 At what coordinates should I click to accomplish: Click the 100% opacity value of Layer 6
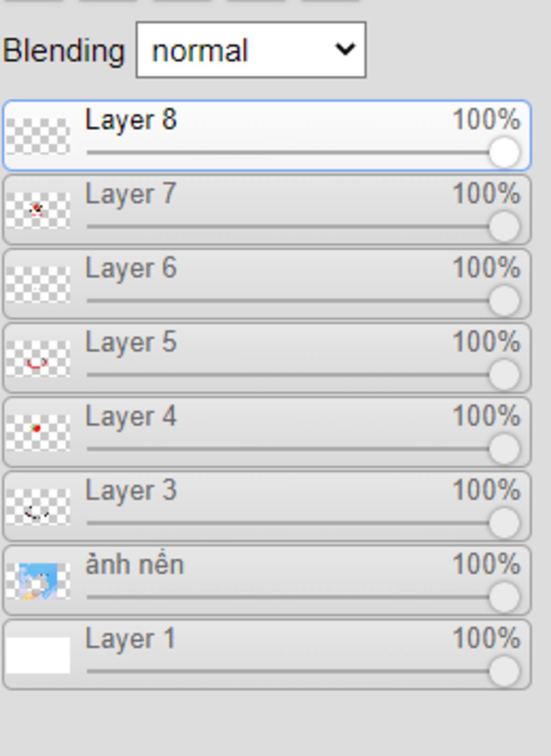pos(486,268)
